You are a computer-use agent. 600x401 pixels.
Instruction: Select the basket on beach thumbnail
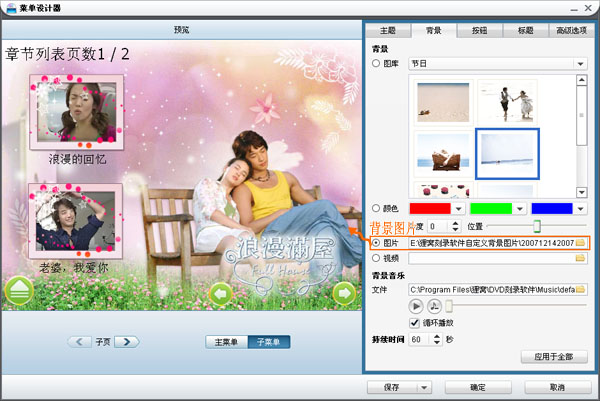point(443,155)
